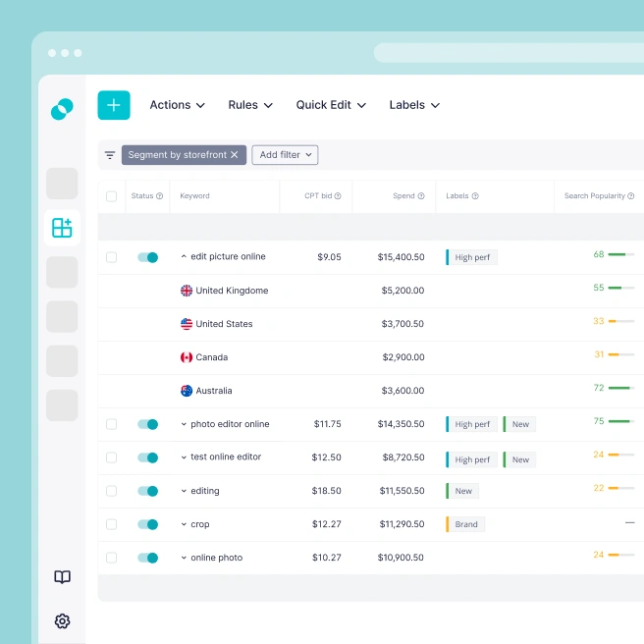Click popularity bar showing 33 for United States
Viewport: 644px width, 644px height.
click(x=621, y=321)
